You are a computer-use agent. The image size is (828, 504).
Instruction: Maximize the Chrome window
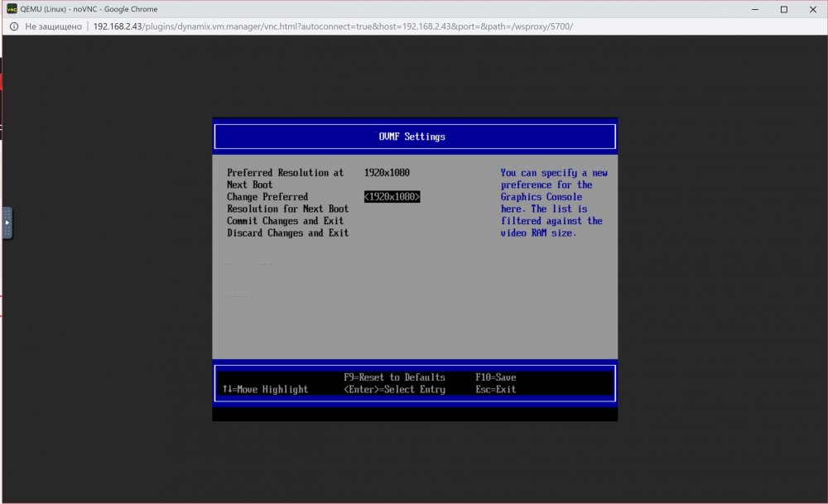click(784, 9)
